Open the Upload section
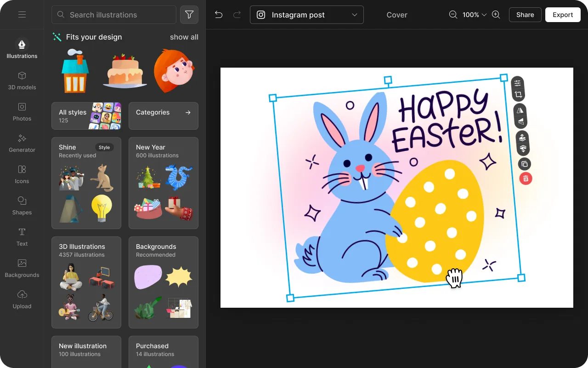The image size is (588, 368). (22, 299)
